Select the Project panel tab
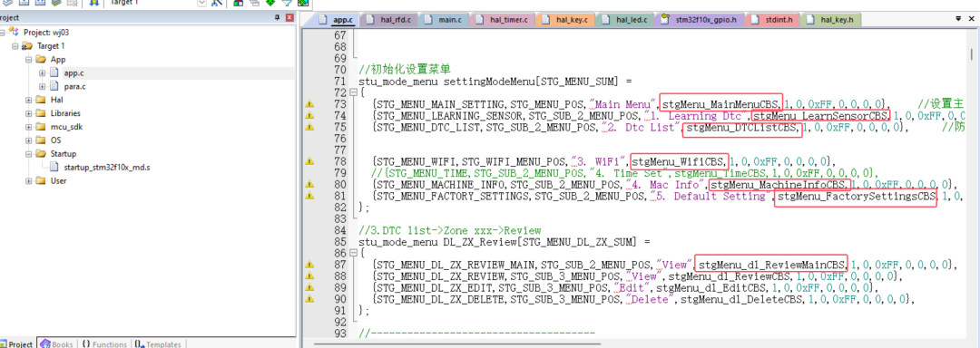Viewport: 980px width, 348px height. point(18,343)
